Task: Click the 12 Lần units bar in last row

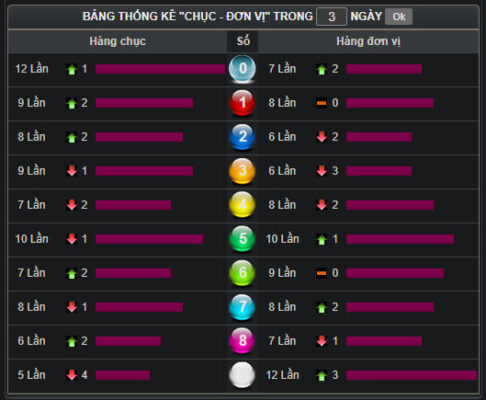Action: [411, 375]
